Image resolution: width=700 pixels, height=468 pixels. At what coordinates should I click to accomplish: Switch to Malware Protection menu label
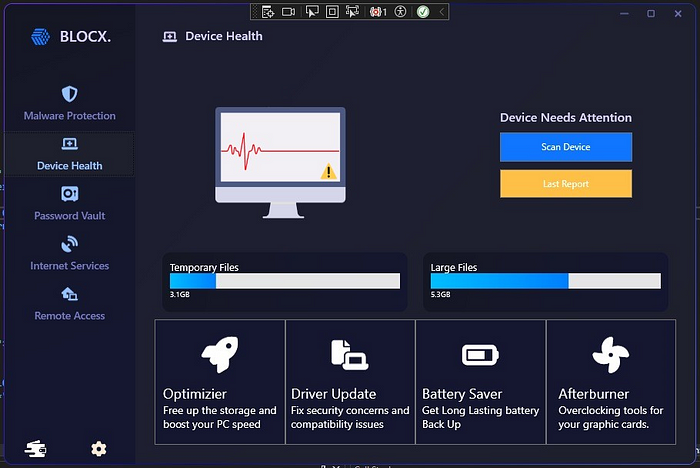[69, 116]
